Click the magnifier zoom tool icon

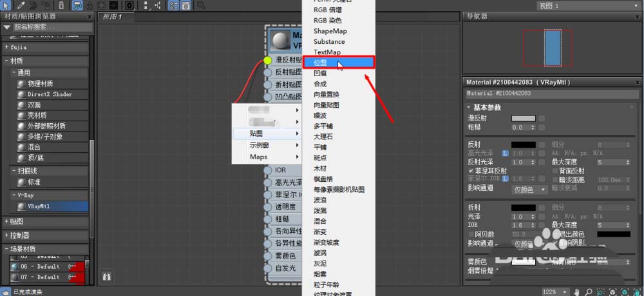click(x=589, y=291)
